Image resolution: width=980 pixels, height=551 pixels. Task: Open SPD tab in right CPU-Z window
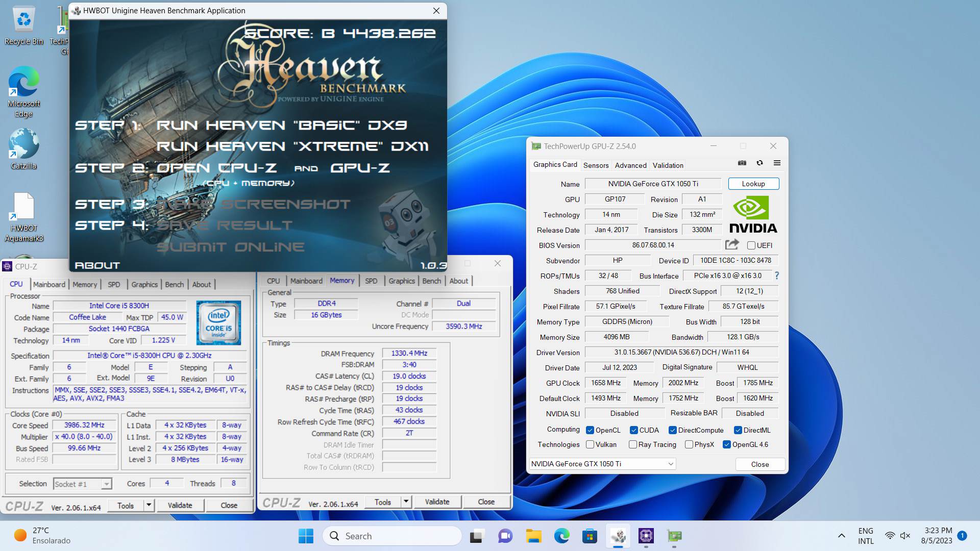point(371,281)
